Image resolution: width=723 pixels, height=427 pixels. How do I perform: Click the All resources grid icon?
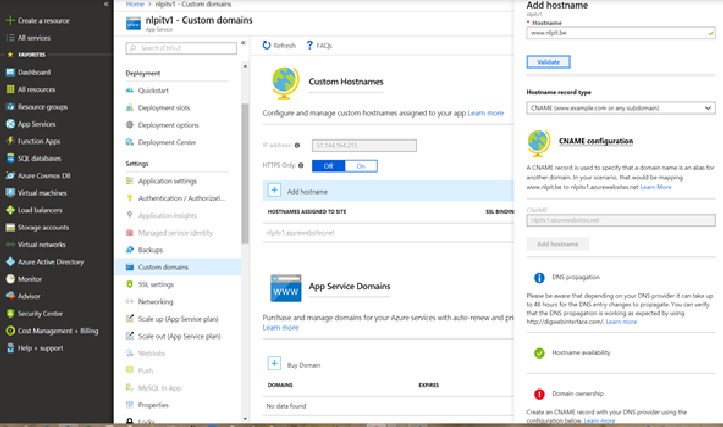click(x=10, y=89)
